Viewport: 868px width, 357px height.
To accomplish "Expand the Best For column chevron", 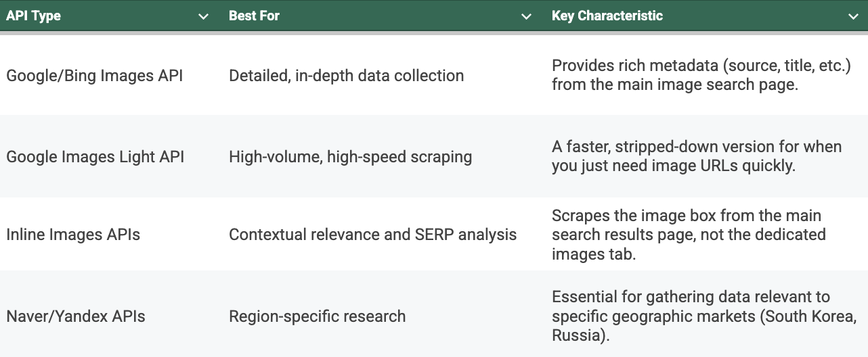I will [526, 16].
